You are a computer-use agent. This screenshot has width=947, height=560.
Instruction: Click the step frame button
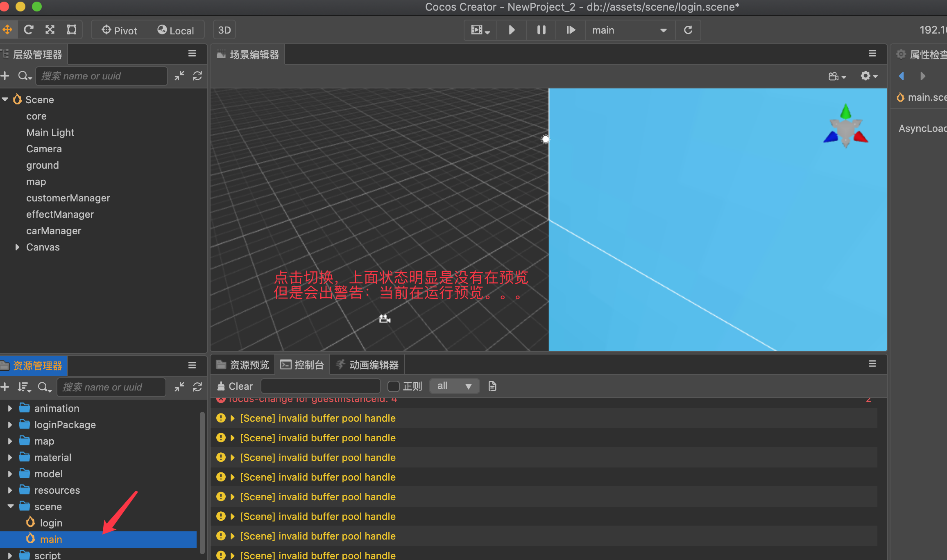[571, 30]
